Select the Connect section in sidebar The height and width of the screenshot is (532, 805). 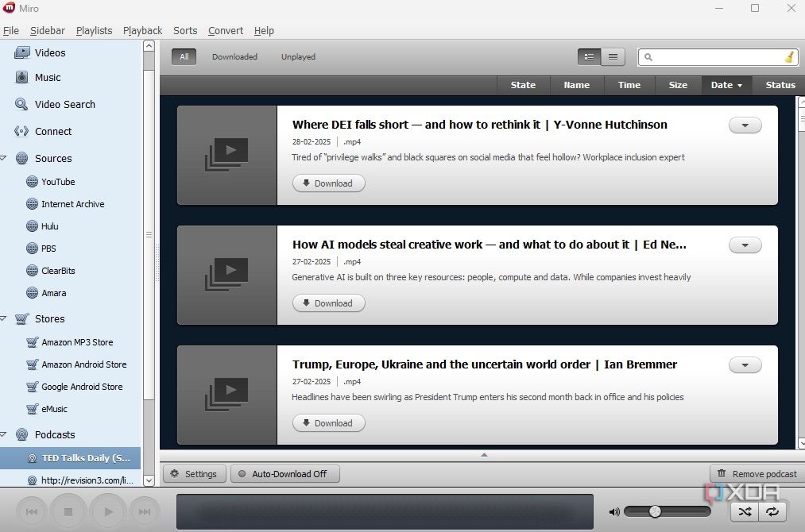click(52, 131)
